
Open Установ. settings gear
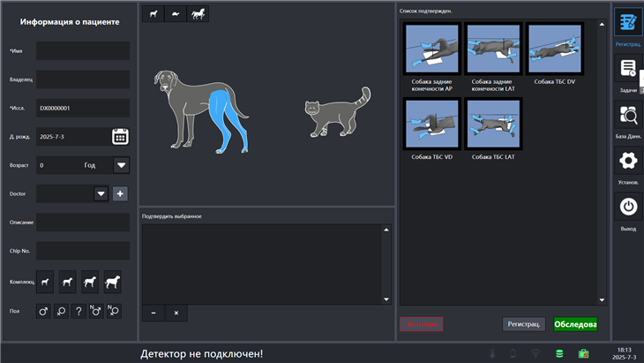click(628, 161)
